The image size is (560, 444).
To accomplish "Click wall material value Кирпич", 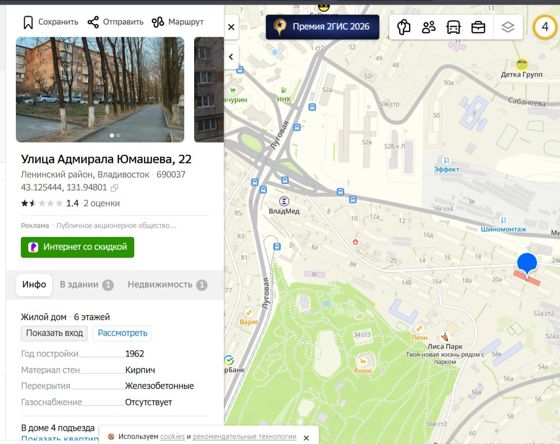I will point(140,370).
